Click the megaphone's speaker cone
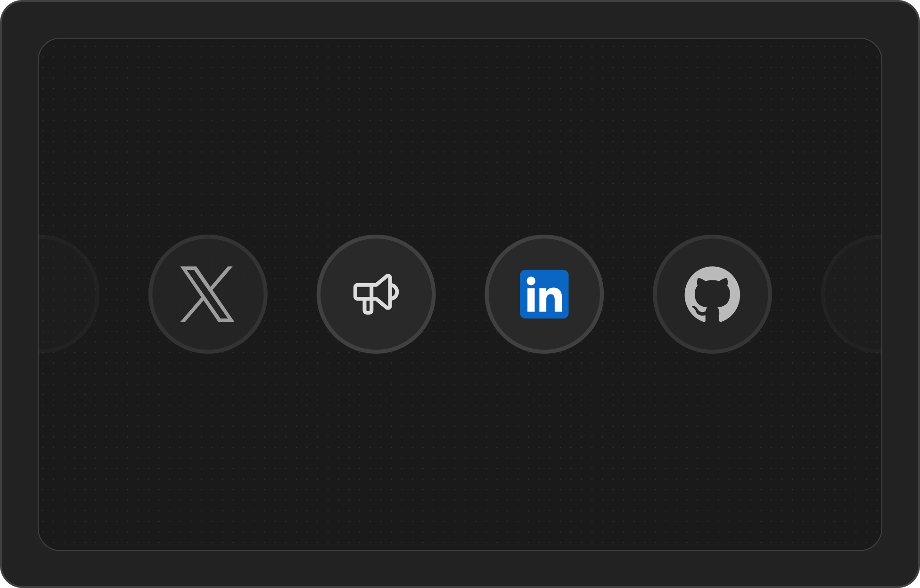This screenshot has height=588, width=920. click(x=384, y=292)
